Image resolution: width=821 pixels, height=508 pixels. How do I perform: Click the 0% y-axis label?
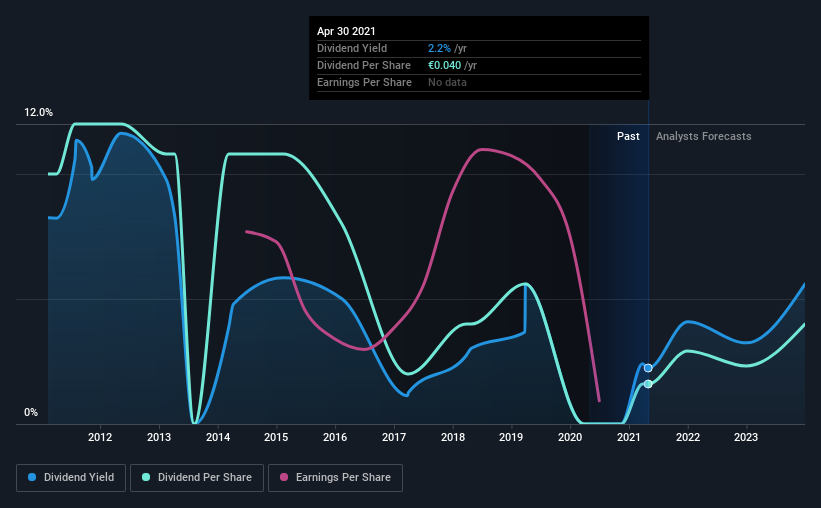point(31,413)
